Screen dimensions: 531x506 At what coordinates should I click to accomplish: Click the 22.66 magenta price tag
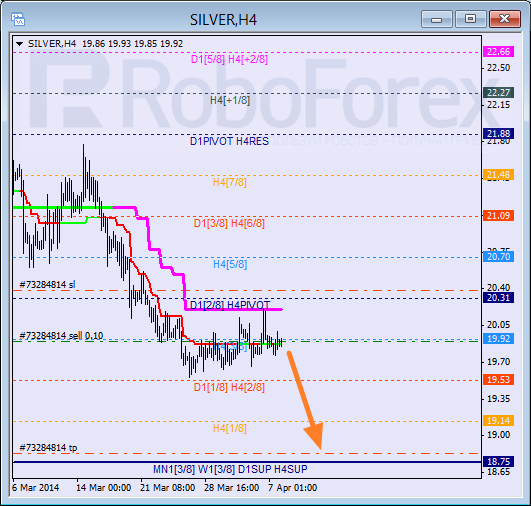498,51
